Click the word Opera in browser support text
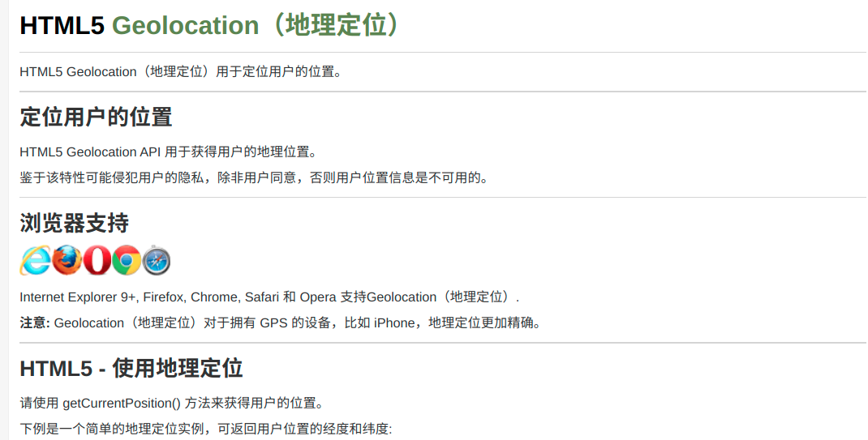 point(318,297)
